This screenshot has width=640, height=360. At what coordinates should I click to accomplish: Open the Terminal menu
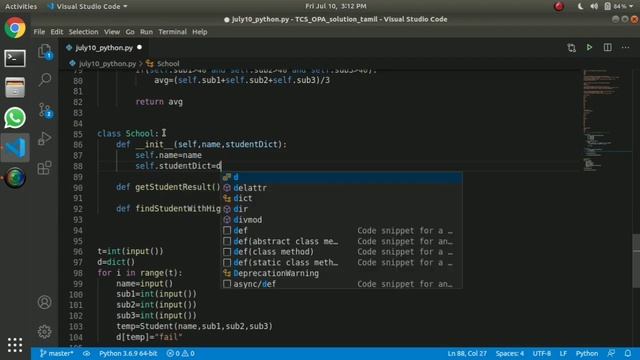point(172,32)
